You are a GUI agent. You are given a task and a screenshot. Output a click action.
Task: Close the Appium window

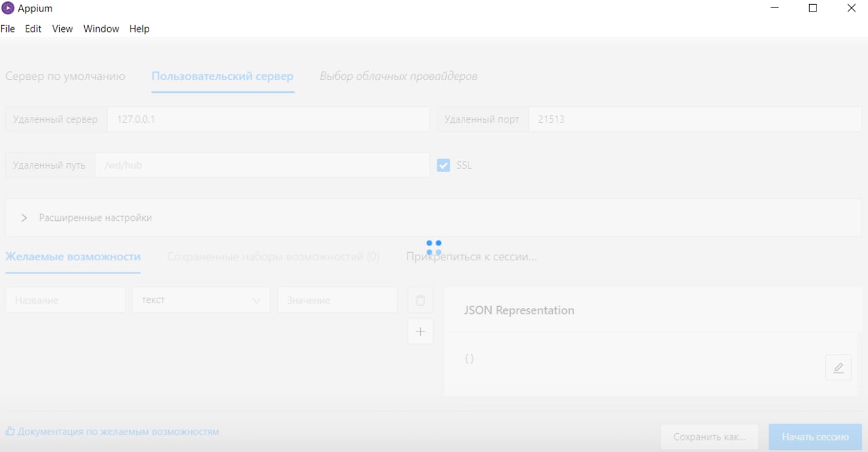[851, 8]
